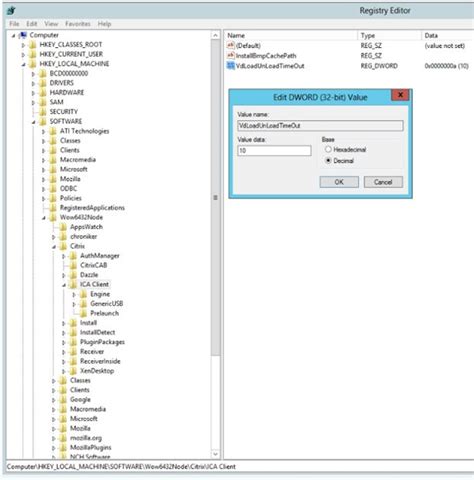Click the Value data input field

pyautogui.click(x=274, y=151)
